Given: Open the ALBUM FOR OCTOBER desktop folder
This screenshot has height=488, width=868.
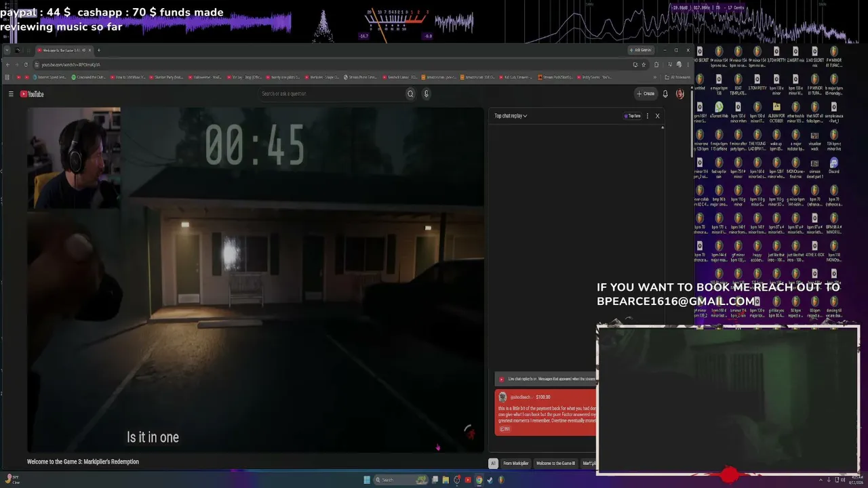Looking at the screenshot, I should pyautogui.click(x=776, y=113).
